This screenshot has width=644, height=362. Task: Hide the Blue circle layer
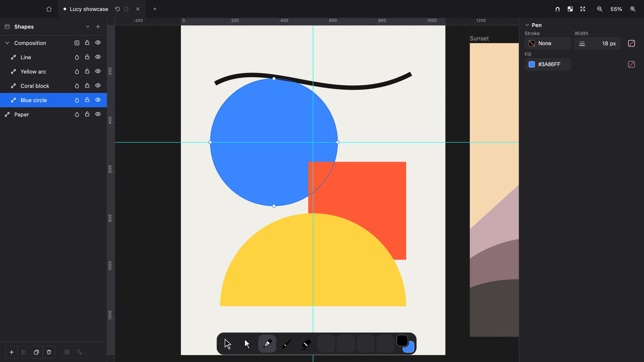point(98,100)
